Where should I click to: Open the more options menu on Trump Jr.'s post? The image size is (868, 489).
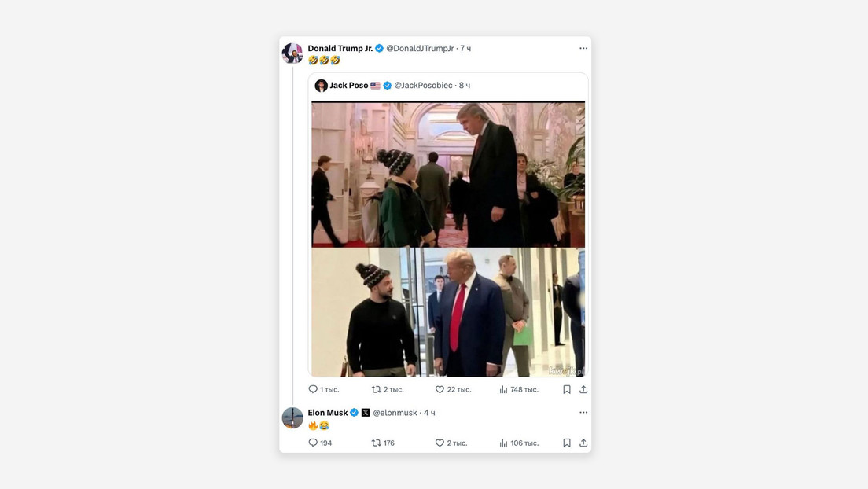(583, 47)
